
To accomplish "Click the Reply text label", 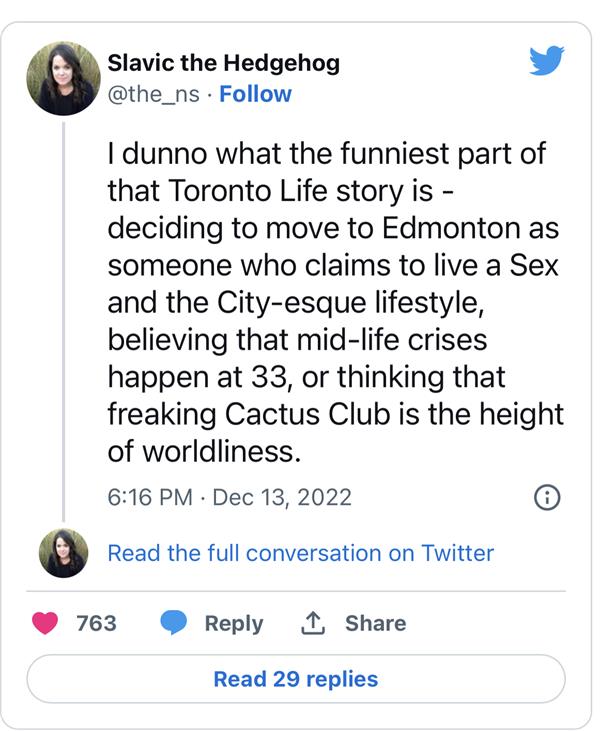I will click(x=233, y=623).
